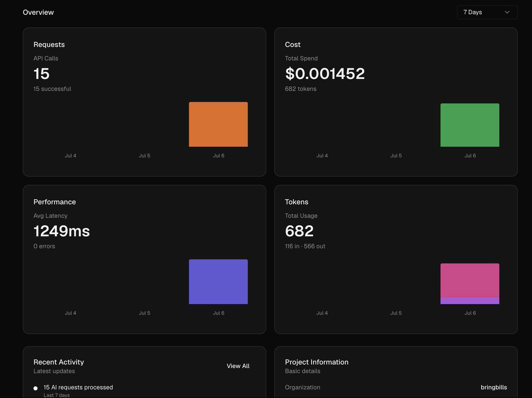The image size is (532, 398).
Task: Click the '15 successful' text
Action: (52, 89)
